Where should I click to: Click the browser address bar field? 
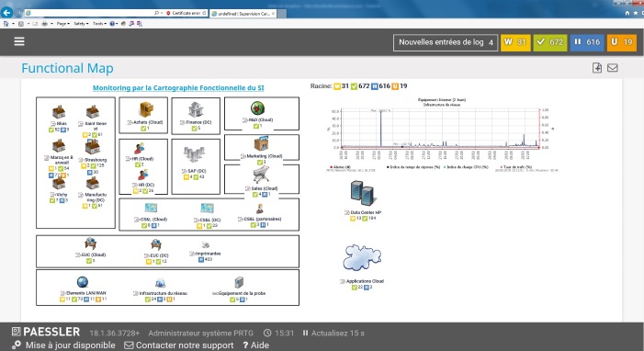(x=89, y=13)
